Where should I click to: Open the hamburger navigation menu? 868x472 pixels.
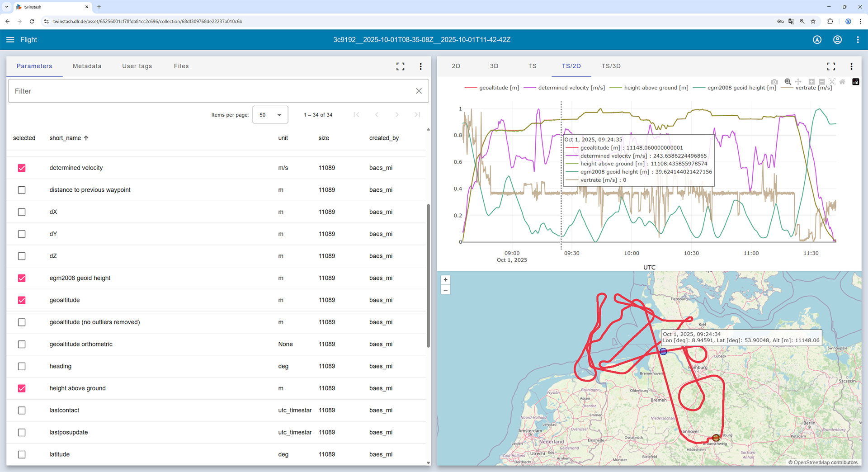pyautogui.click(x=10, y=40)
